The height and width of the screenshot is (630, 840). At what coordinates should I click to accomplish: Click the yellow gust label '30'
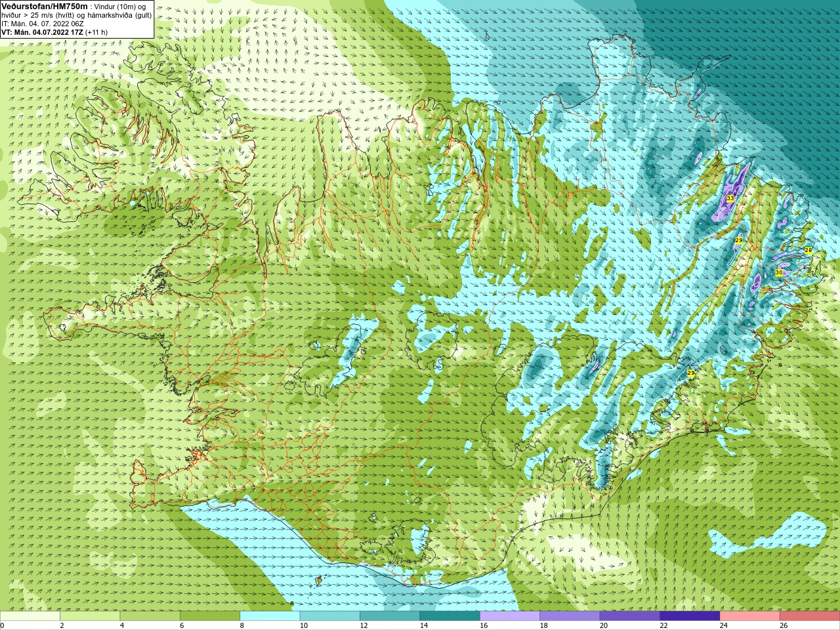point(778,272)
